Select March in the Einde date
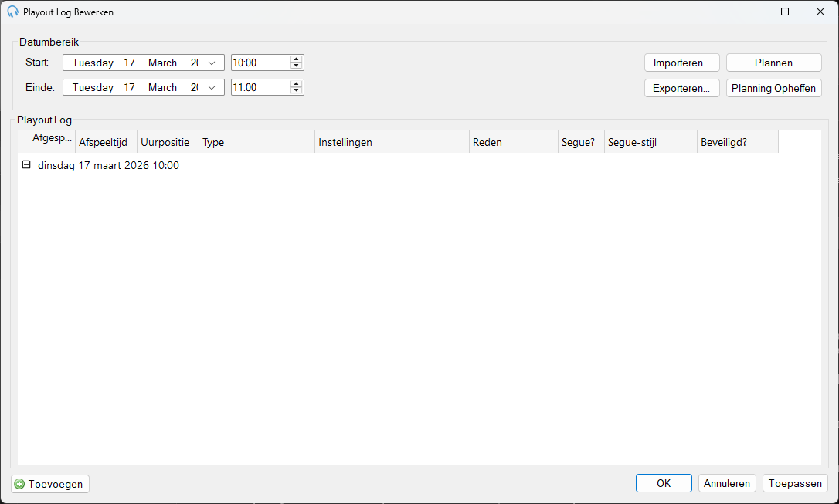Screen dimensions: 839x504 (x=163, y=87)
